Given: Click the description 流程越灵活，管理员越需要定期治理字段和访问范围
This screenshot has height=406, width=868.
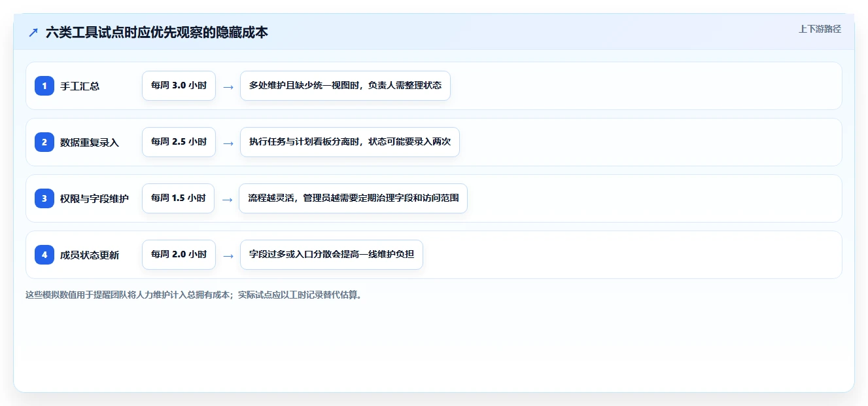Looking at the screenshot, I should [x=353, y=198].
